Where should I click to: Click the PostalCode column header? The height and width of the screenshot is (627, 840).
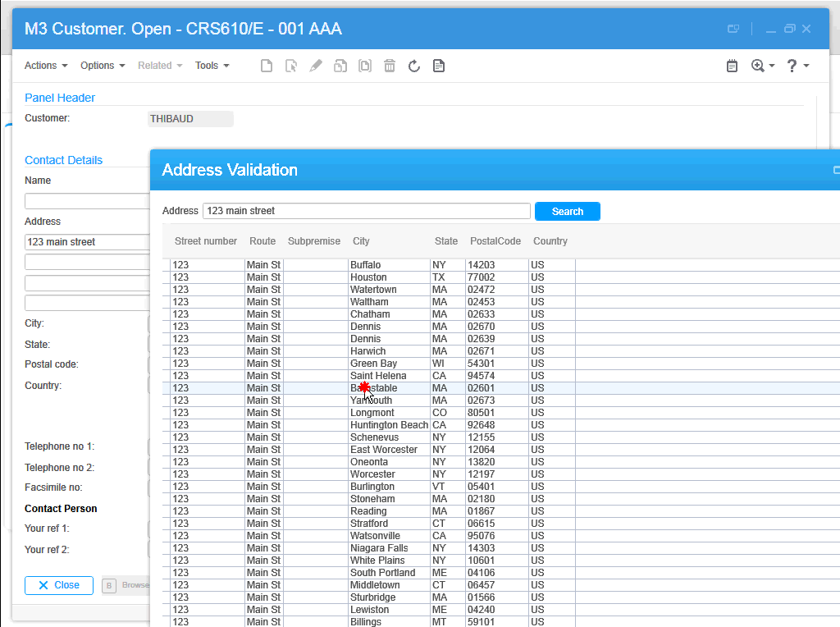(x=495, y=241)
